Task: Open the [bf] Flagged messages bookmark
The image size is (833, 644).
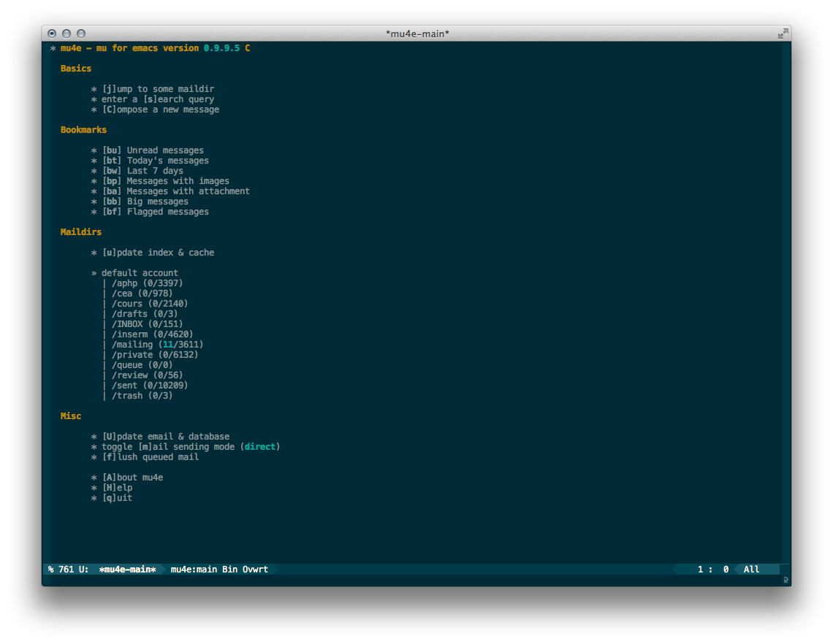Action: 155,211
